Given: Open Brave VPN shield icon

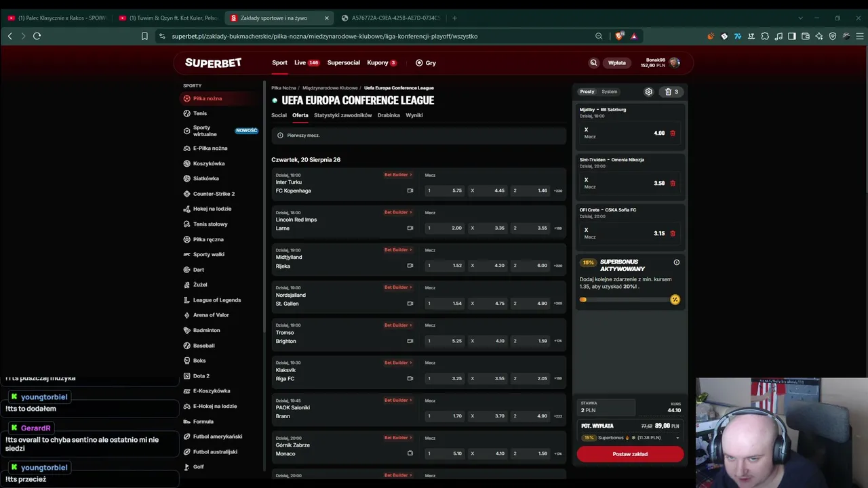Looking at the screenshot, I should pos(833,36).
